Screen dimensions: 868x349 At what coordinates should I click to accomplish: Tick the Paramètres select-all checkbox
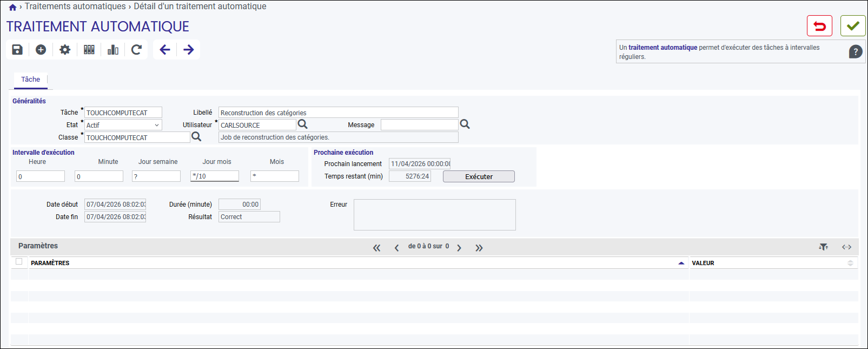[19, 262]
